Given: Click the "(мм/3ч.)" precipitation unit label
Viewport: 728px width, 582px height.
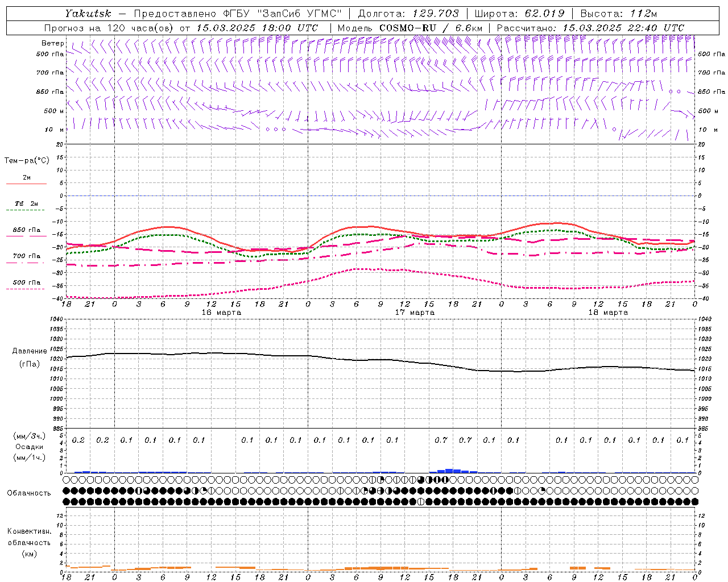Looking at the screenshot, I should pyautogui.click(x=31, y=436).
